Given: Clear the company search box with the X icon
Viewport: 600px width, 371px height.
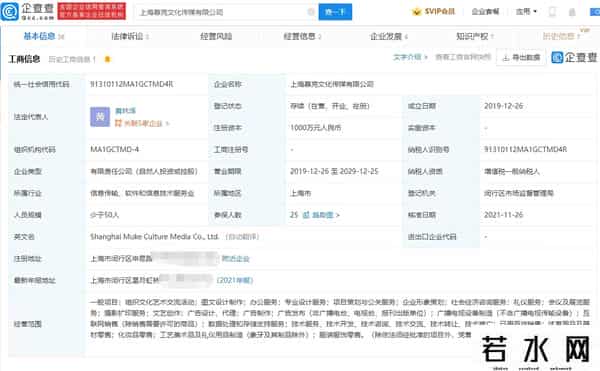Looking at the screenshot, I should point(311,12).
